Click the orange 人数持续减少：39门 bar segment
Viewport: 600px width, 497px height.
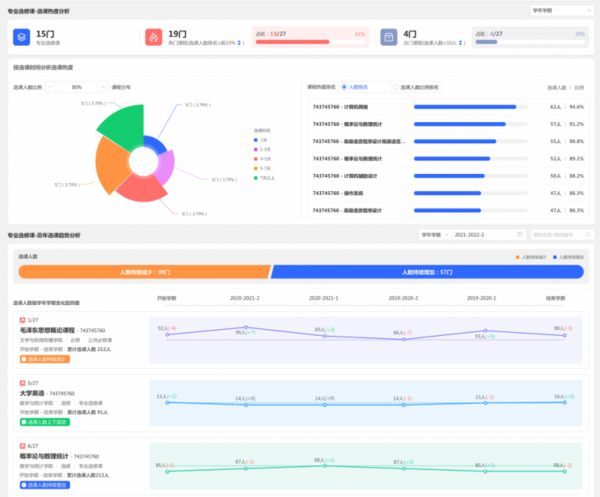[145, 272]
